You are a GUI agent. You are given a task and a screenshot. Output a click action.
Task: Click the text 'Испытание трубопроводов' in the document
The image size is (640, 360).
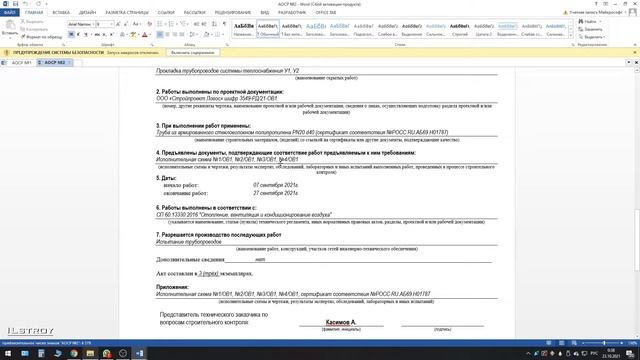coord(189,242)
